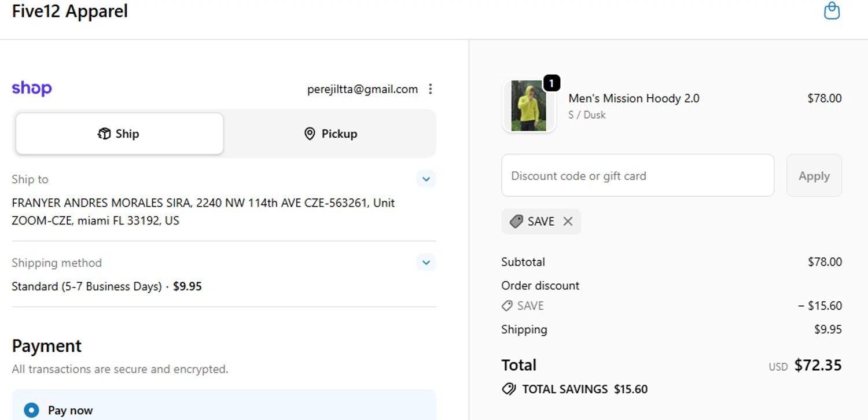
Task: Click the TOTAL SAVINGS $15.60 text
Action: [585, 389]
